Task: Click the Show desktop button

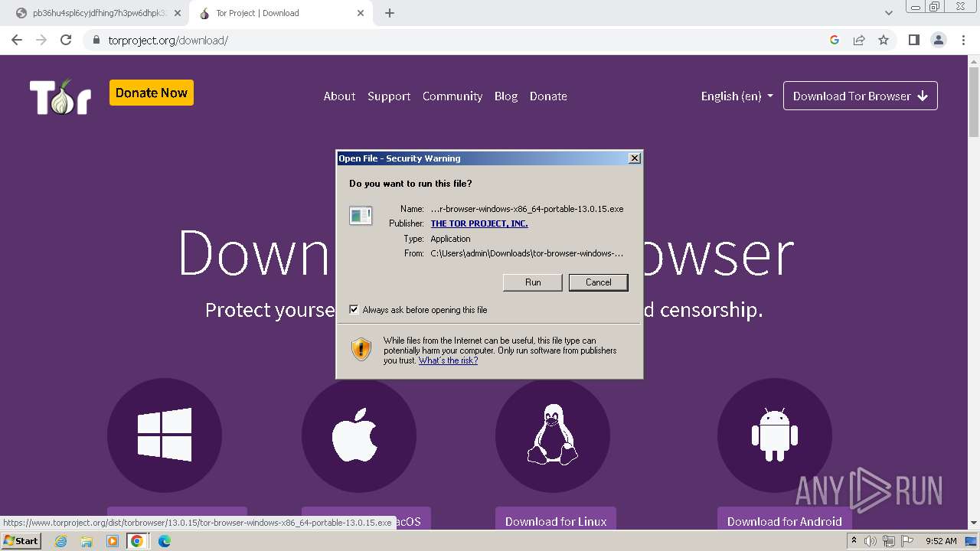Action: [x=972, y=541]
